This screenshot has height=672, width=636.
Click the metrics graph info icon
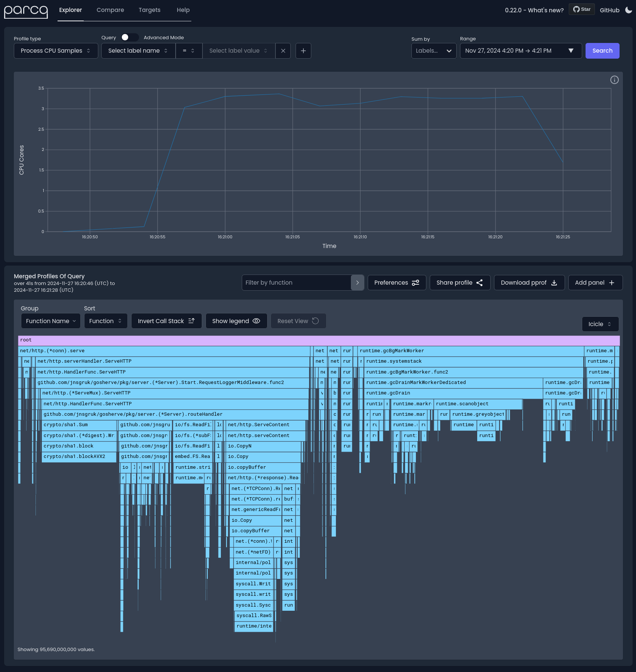[x=614, y=80]
